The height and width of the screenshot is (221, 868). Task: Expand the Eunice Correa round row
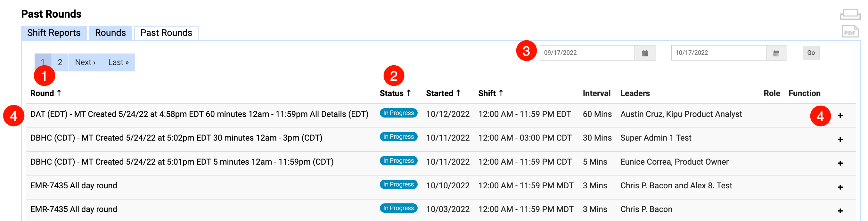click(x=840, y=163)
